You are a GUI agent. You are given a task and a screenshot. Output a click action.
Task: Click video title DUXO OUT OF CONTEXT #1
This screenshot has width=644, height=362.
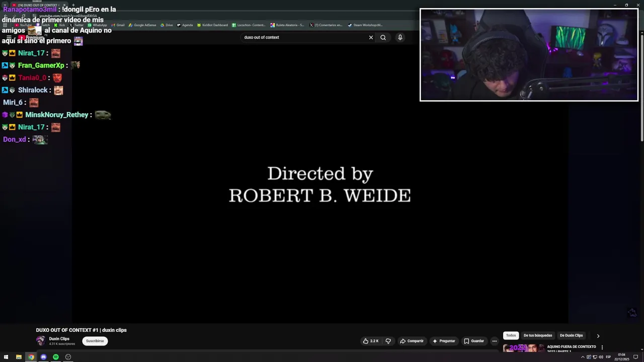point(81,330)
